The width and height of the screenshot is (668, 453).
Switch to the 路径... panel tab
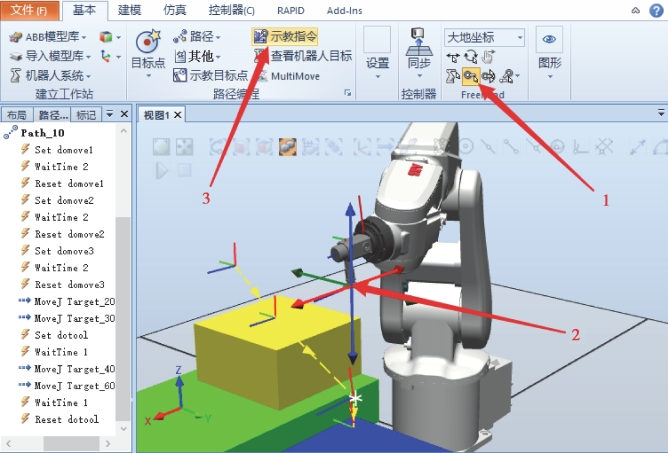52,115
